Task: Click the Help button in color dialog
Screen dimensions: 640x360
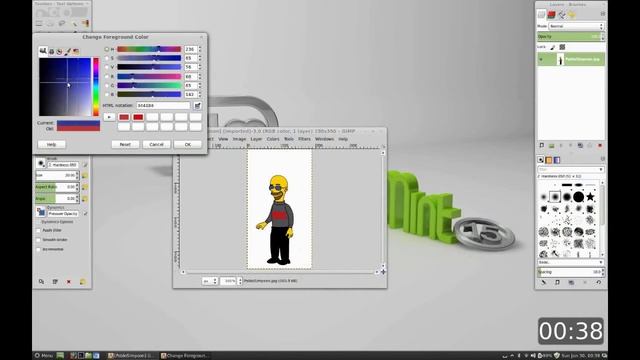Action: tap(51, 144)
